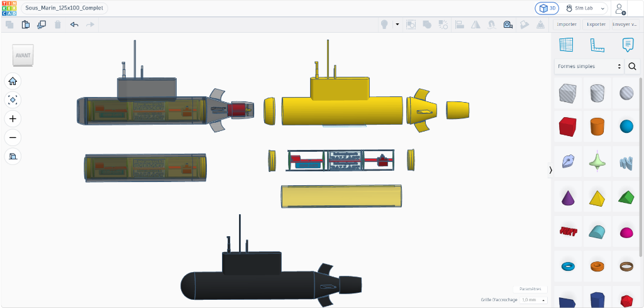Screen dimensions: 644x308
Task: Redo the last action
Action: pyautogui.click(x=90, y=25)
